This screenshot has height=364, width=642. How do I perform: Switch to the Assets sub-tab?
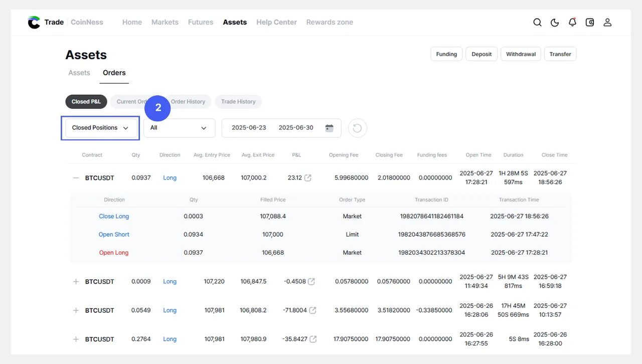click(79, 73)
